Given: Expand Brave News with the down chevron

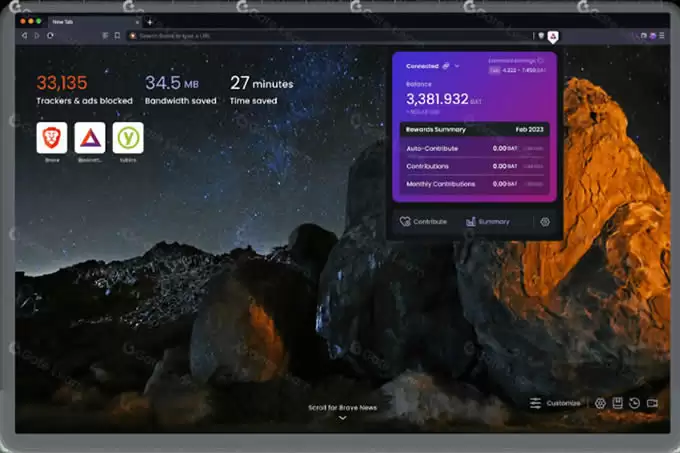Looking at the screenshot, I should click(x=342, y=418).
